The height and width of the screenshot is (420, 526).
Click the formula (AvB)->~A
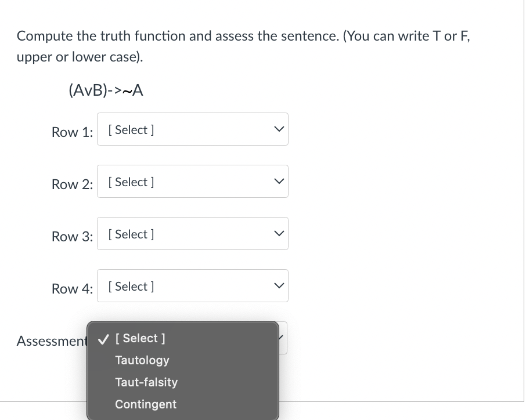point(106,90)
